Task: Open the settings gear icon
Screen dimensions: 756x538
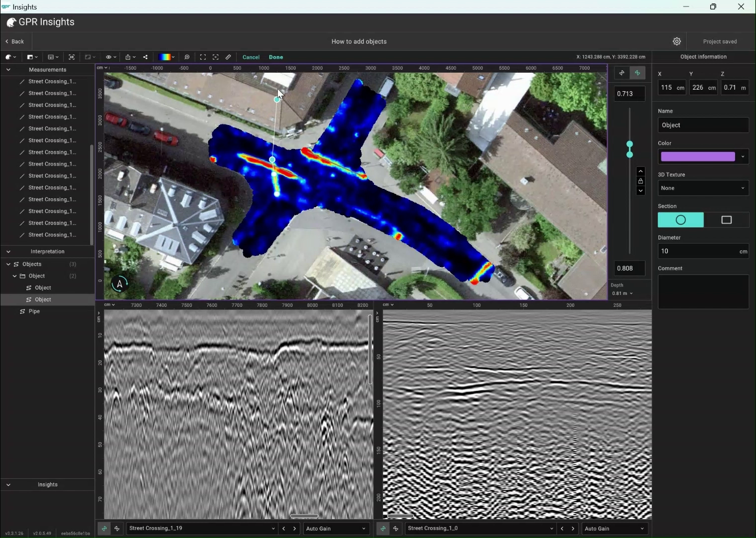Action: coord(676,41)
